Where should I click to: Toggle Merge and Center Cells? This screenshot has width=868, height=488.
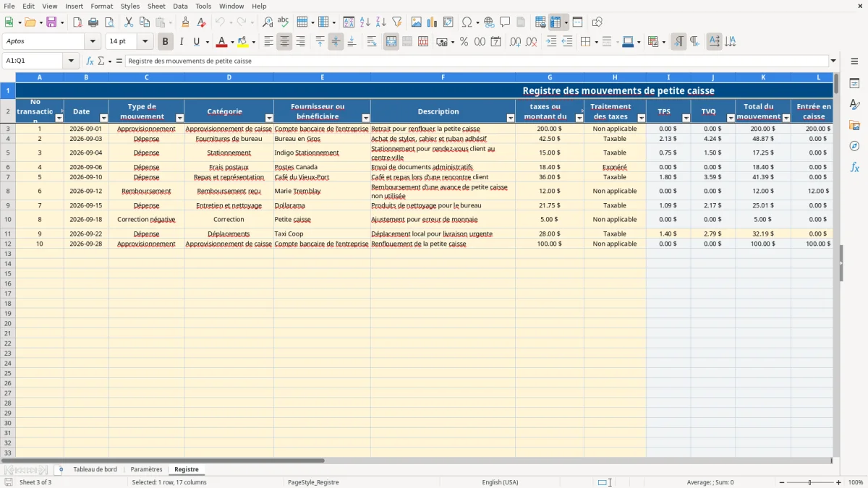[391, 42]
